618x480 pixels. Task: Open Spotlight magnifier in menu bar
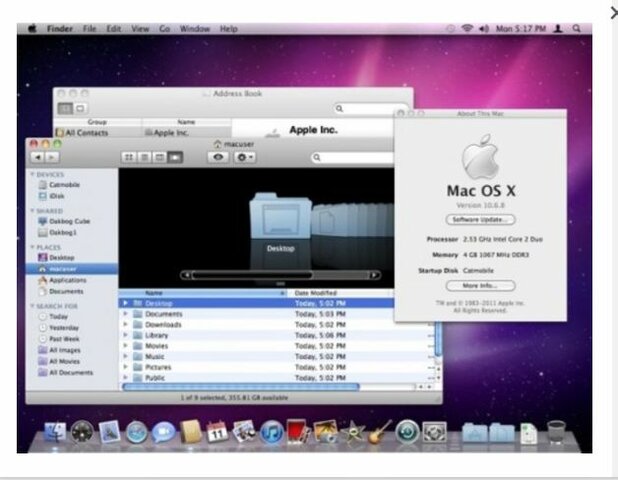click(576, 28)
